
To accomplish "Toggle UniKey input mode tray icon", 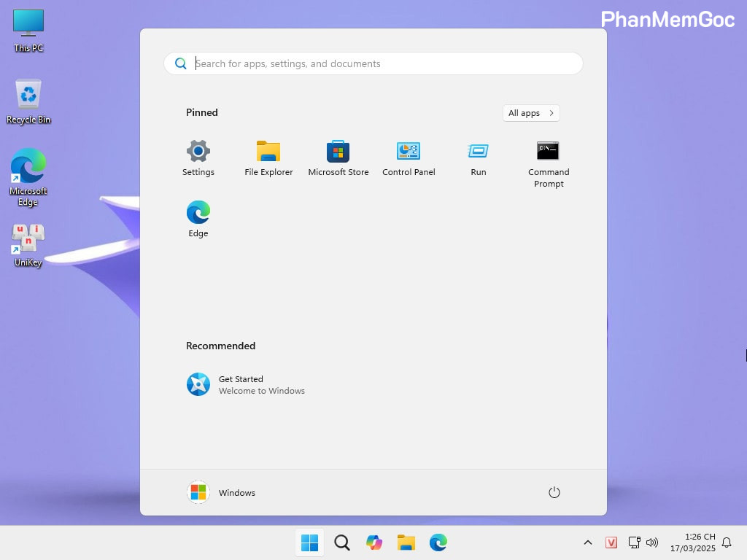I will [611, 542].
